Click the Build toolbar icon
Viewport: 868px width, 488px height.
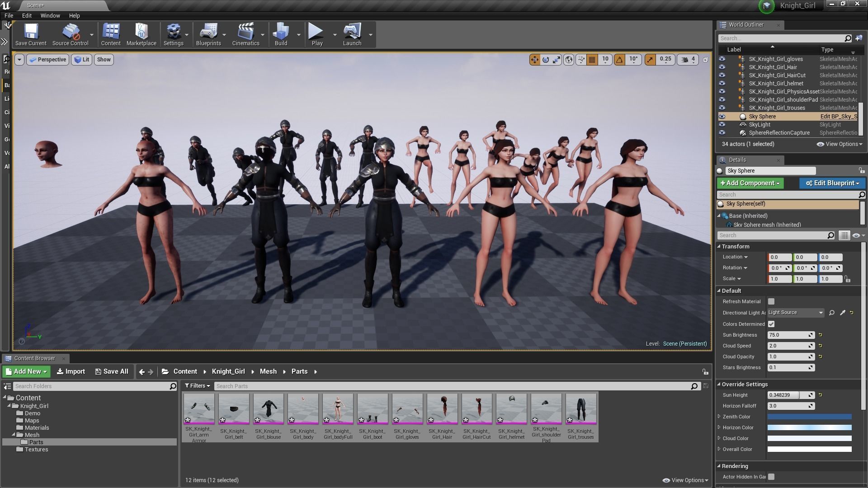click(281, 34)
